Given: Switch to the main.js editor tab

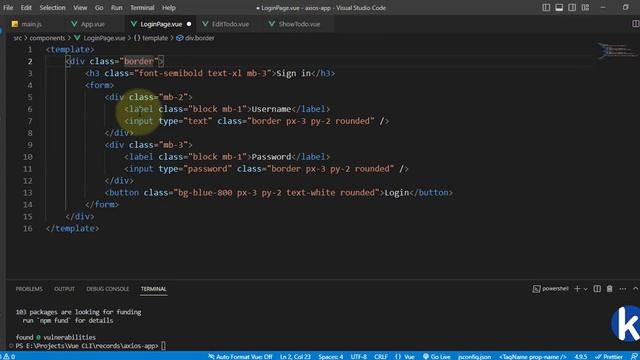Looking at the screenshot, I should [27, 24].
